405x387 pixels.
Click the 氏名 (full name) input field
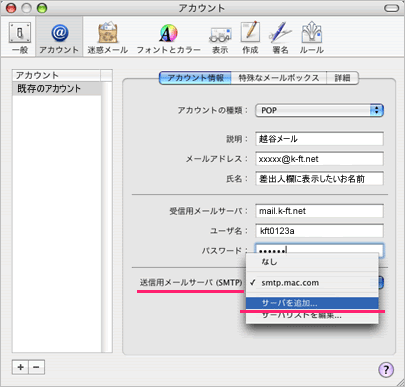(319, 179)
